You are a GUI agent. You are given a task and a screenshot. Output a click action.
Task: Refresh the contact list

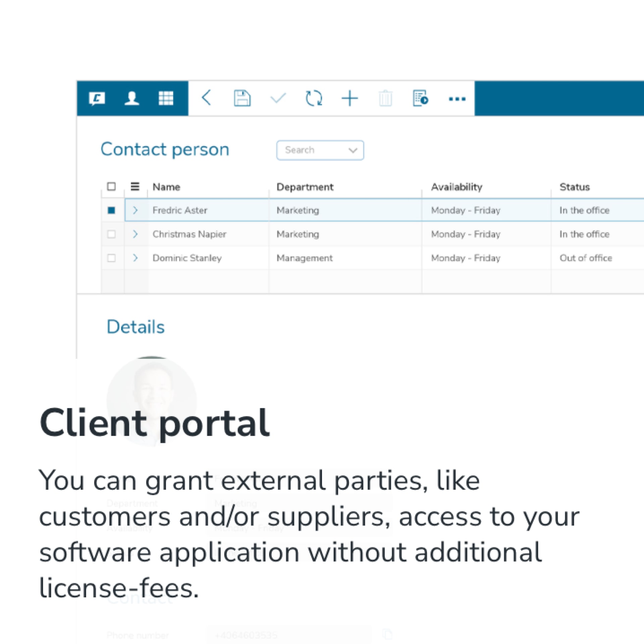[x=314, y=98]
